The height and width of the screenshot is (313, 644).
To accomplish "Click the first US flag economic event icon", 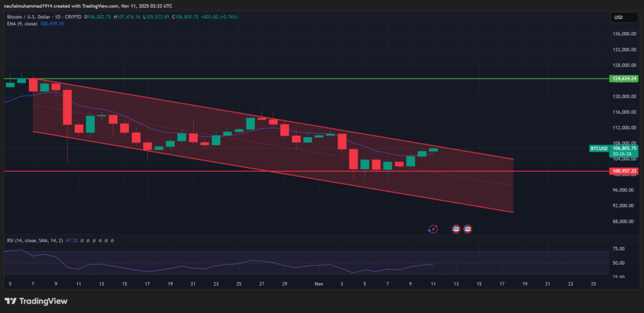I will click(x=457, y=229).
